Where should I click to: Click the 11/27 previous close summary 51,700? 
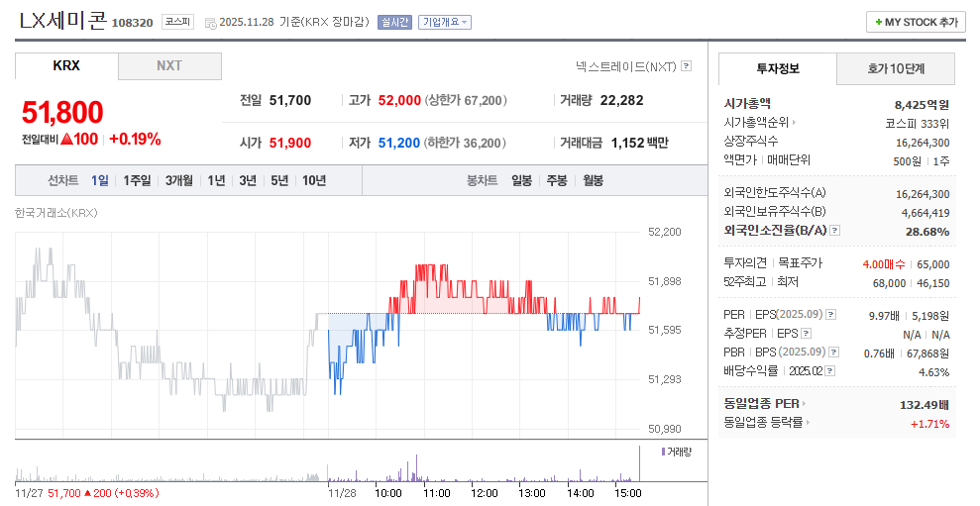(63, 493)
